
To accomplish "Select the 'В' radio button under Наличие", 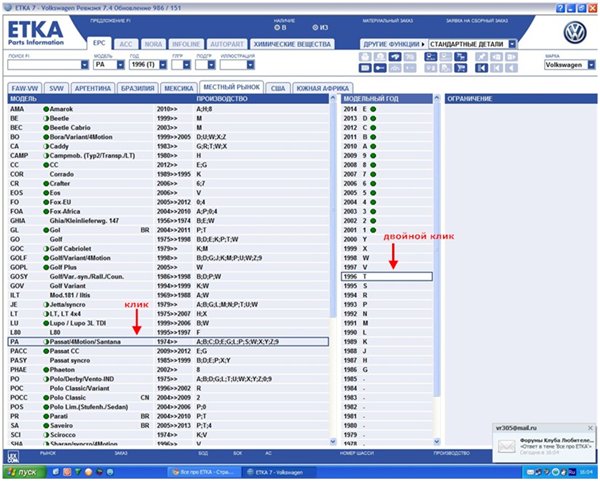I will coord(277,28).
